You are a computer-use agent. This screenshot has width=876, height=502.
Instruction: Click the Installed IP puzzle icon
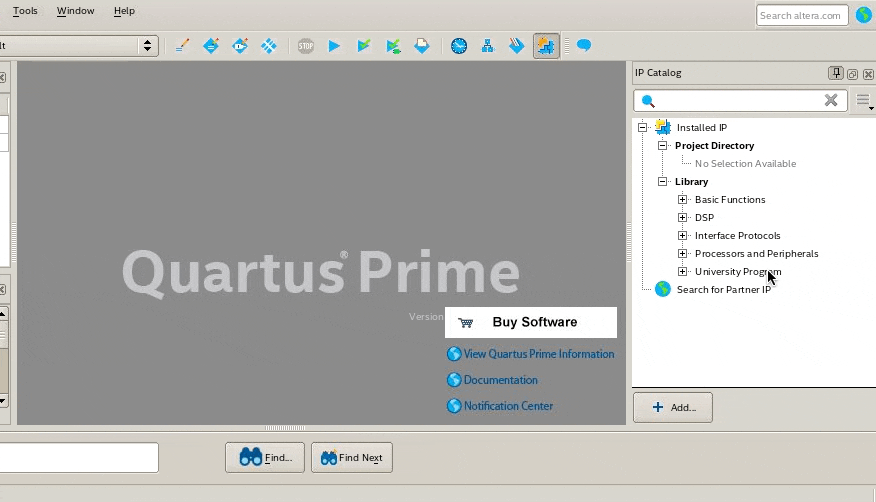(663, 127)
